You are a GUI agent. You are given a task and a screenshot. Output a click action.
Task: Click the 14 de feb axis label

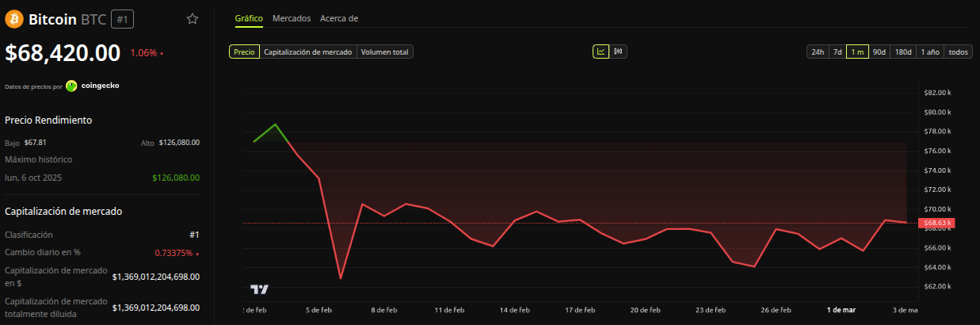(515, 310)
